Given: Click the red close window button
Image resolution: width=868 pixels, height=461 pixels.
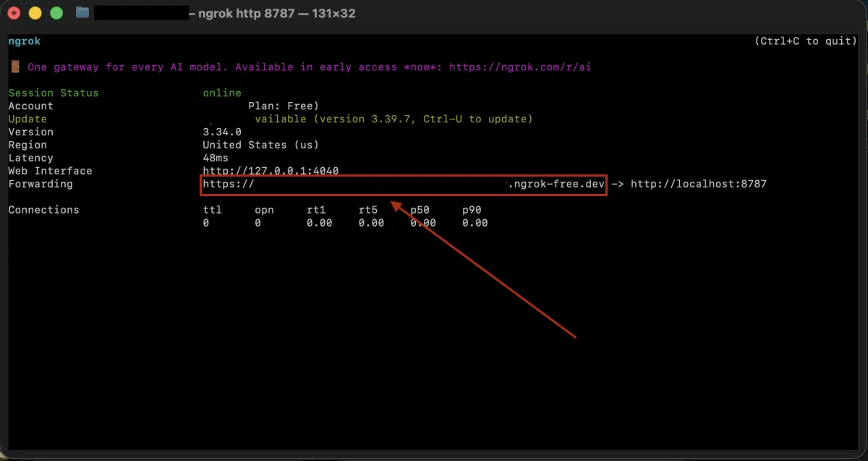Looking at the screenshot, I should (14, 13).
